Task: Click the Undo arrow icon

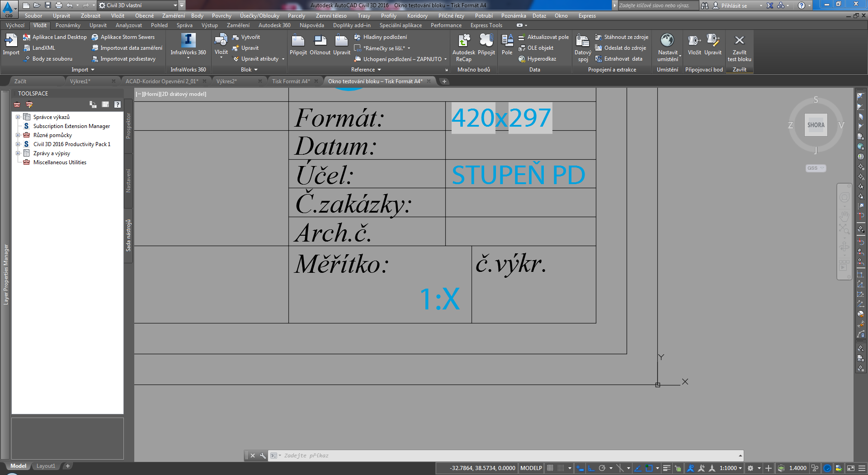Action: click(70, 5)
